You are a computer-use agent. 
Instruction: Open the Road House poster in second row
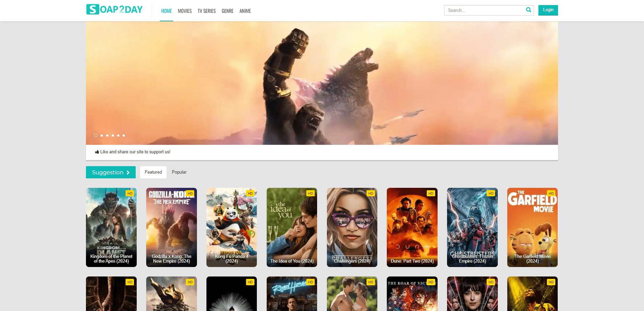292,294
